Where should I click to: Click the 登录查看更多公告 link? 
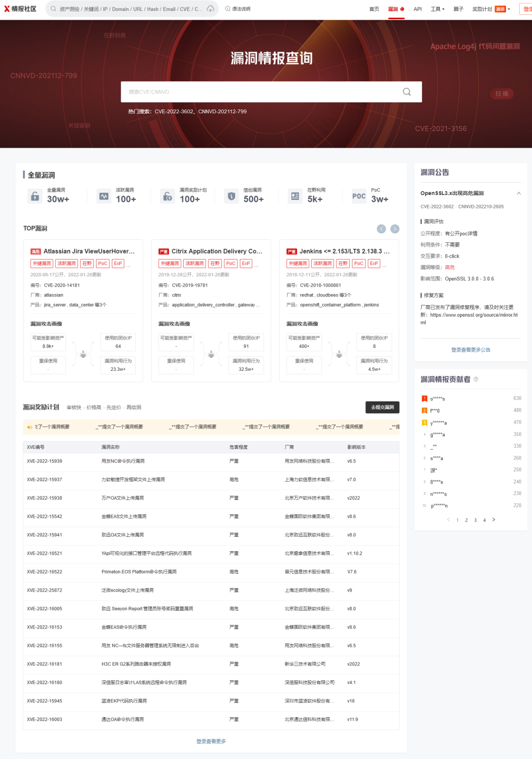(x=471, y=350)
